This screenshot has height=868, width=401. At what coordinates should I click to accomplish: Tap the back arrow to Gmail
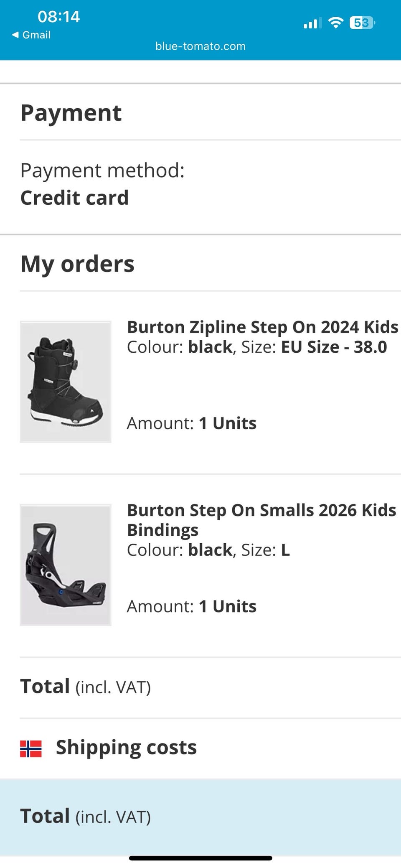pyautogui.click(x=15, y=35)
